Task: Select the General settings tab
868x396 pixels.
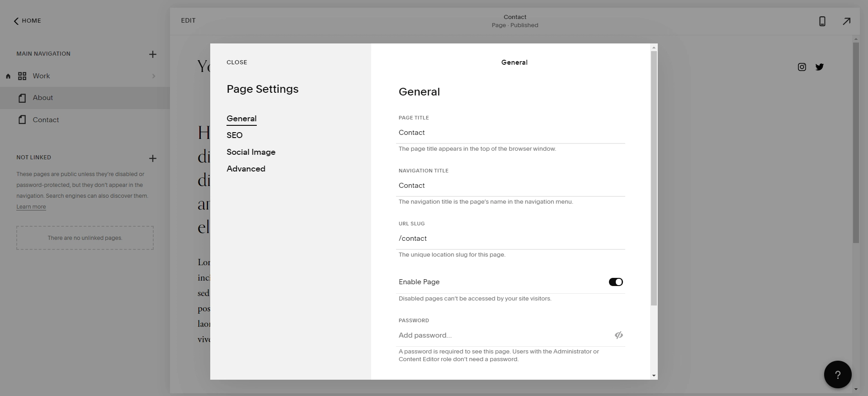Action: (241, 119)
